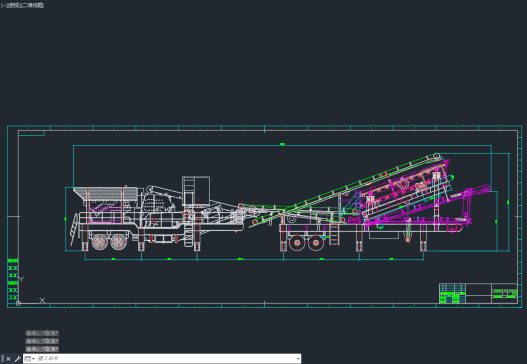This screenshot has height=364, width=527.
Task: Expand the recent commands dropdown
Action: (x=30, y=359)
